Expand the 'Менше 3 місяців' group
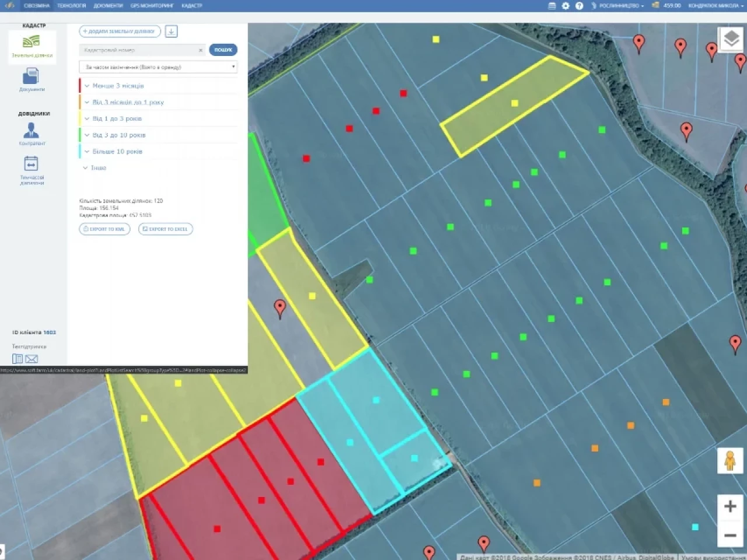 pyautogui.click(x=117, y=86)
